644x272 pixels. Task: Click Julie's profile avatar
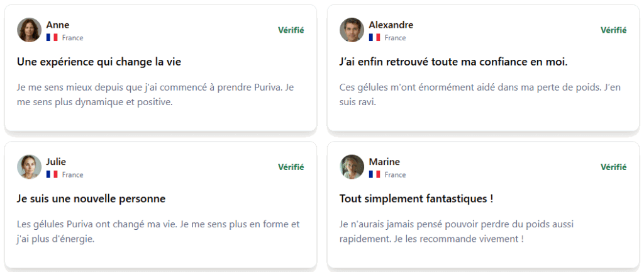tap(29, 167)
